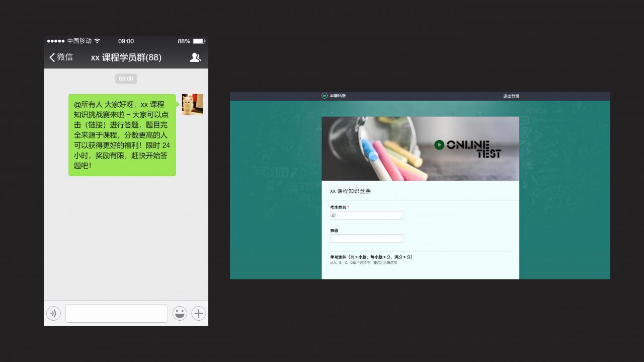Open group members via the people icon

tap(195, 57)
